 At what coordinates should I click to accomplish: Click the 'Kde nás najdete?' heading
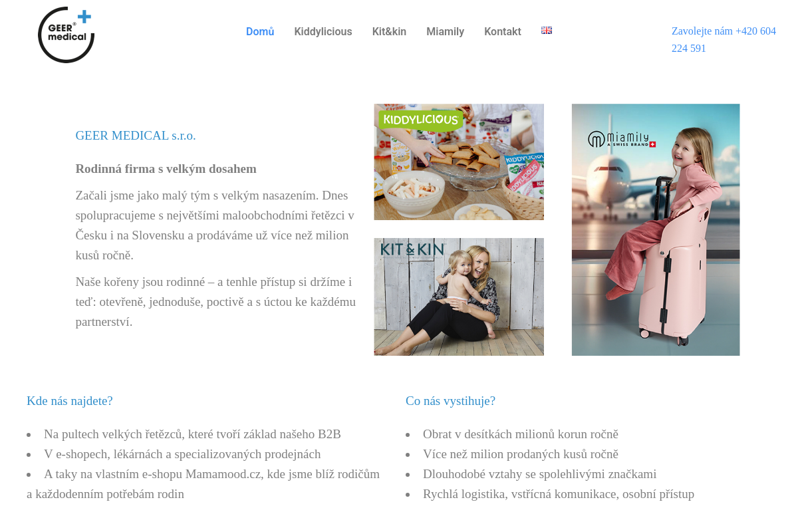[x=70, y=401]
